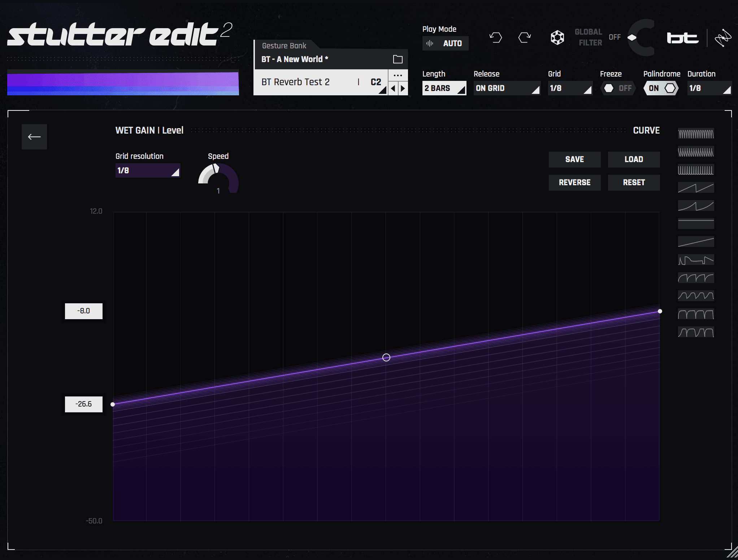Select the single rising ramp curve preset

(696, 242)
